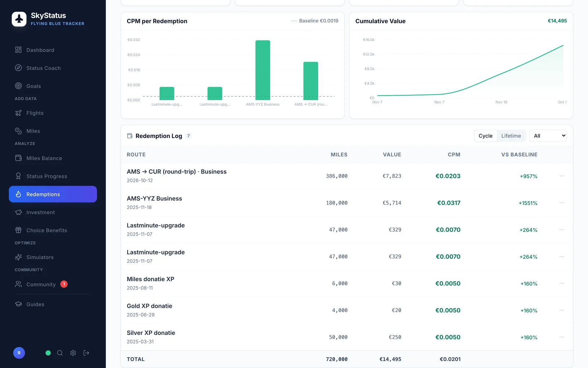Open the Dashboard page
Image resolution: width=588 pixels, height=368 pixels.
coord(53,50)
